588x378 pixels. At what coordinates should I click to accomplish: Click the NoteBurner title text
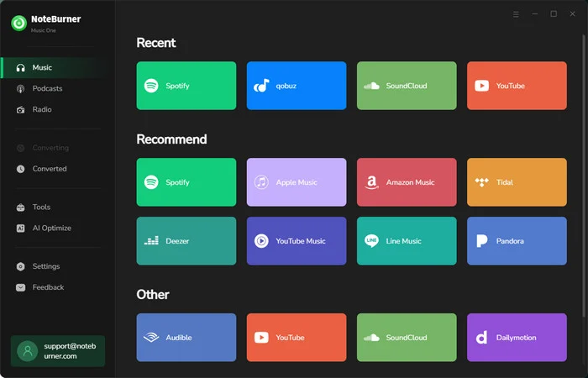click(x=56, y=18)
